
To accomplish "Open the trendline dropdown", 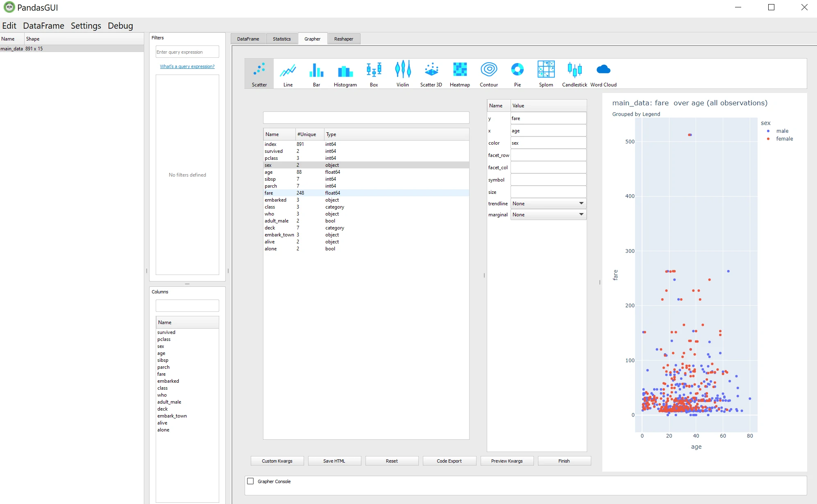I will click(x=548, y=204).
